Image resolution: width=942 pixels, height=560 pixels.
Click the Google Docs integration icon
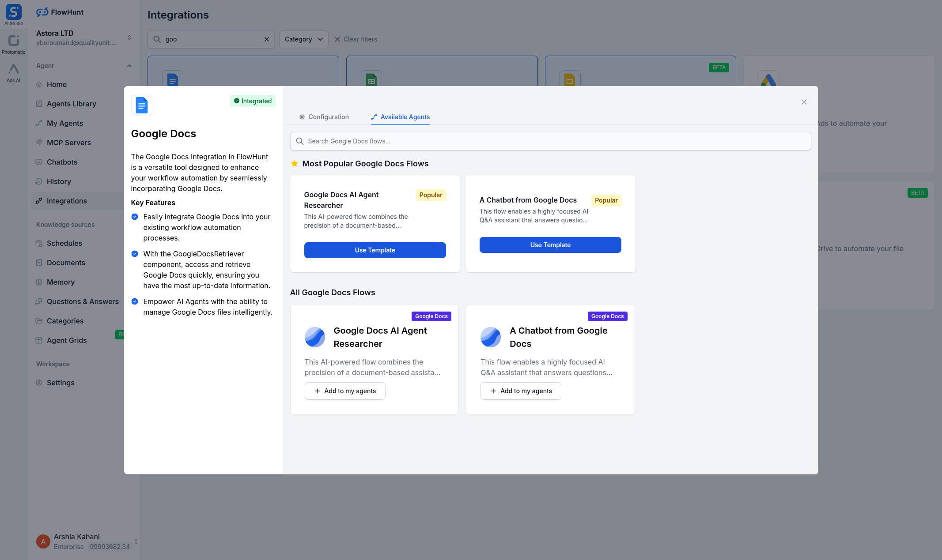tap(141, 105)
